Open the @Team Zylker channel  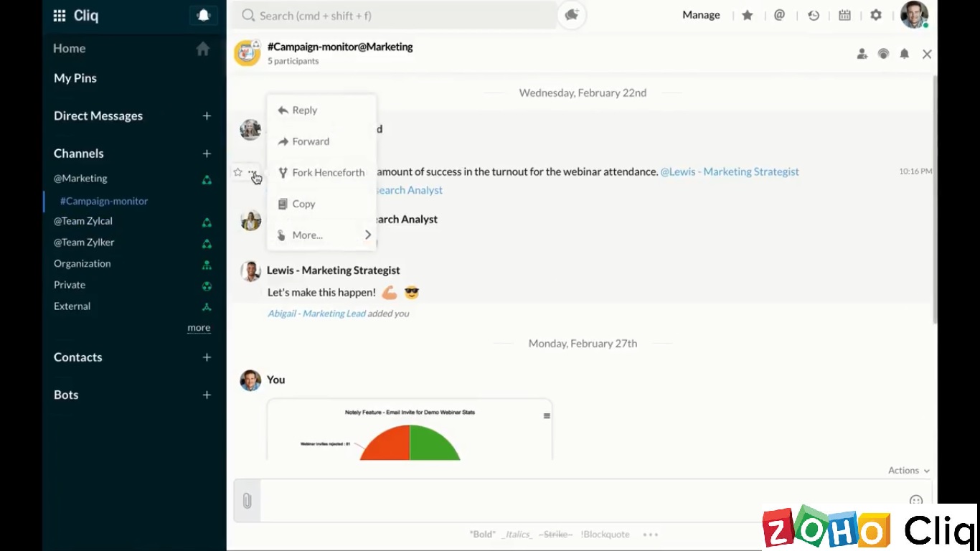click(84, 242)
